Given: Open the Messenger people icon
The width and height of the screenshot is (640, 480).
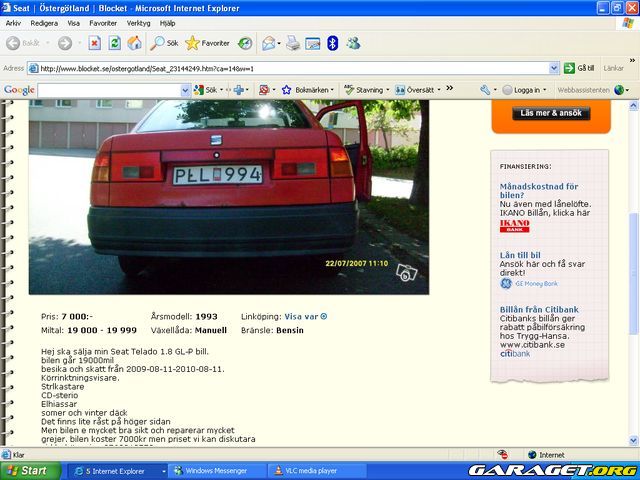Looking at the screenshot, I should pos(353,43).
